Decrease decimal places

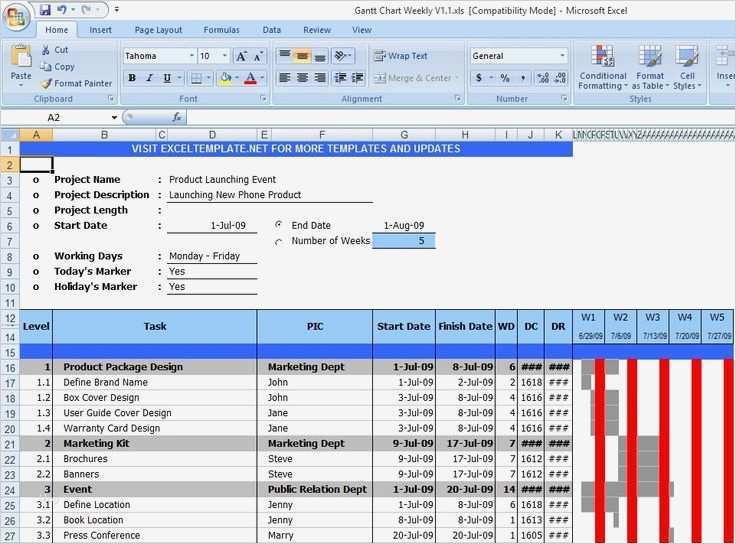pyautogui.click(x=560, y=78)
